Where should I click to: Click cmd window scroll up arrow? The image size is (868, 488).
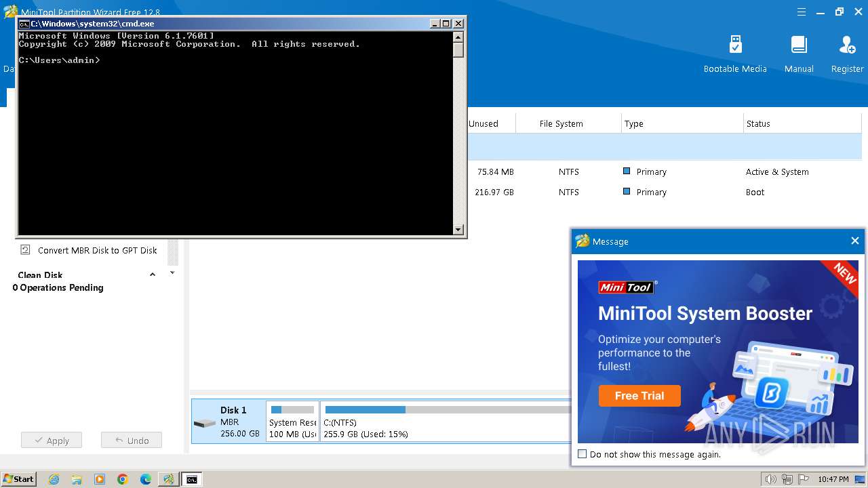coord(458,37)
